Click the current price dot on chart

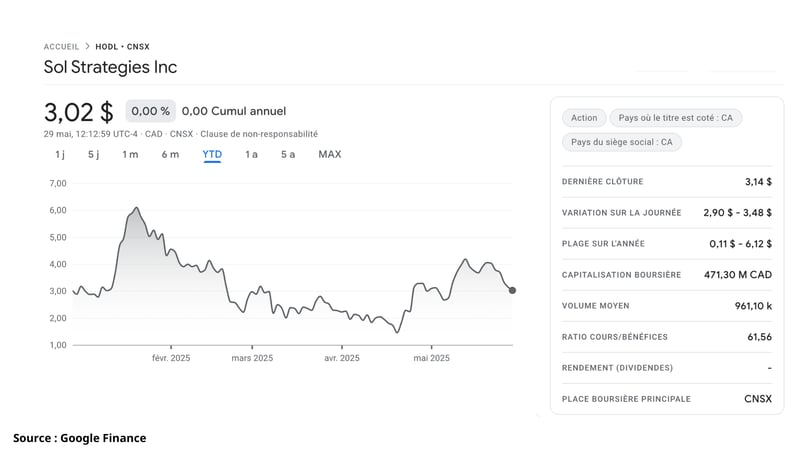pyautogui.click(x=512, y=291)
